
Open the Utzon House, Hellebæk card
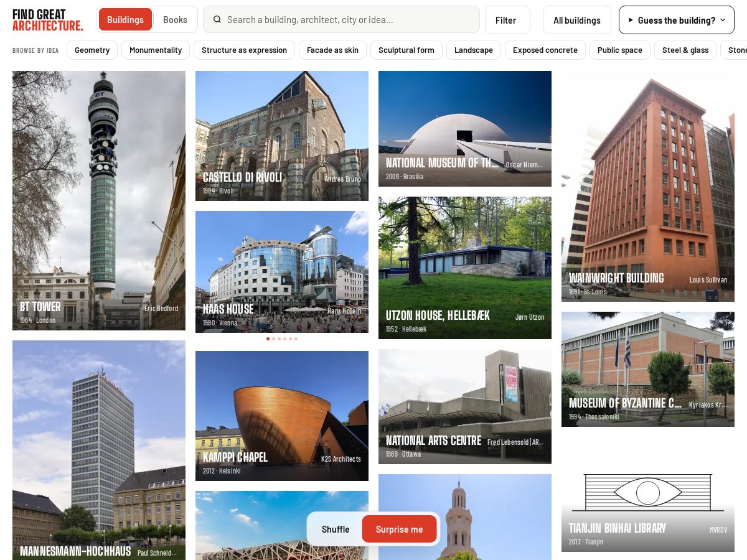[x=465, y=268]
